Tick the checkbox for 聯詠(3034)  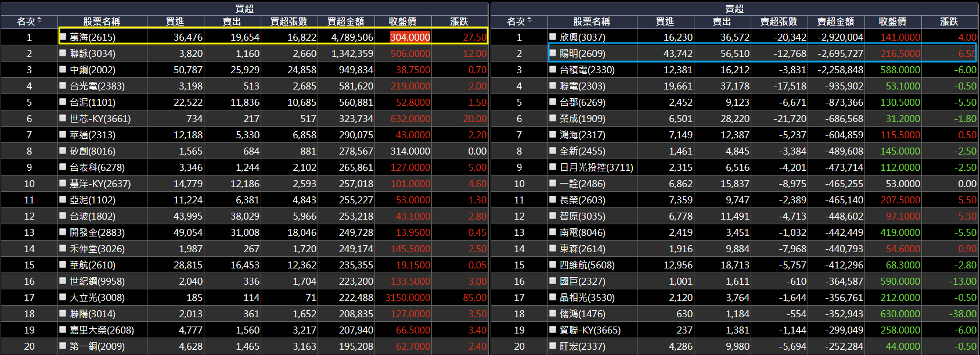63,53
